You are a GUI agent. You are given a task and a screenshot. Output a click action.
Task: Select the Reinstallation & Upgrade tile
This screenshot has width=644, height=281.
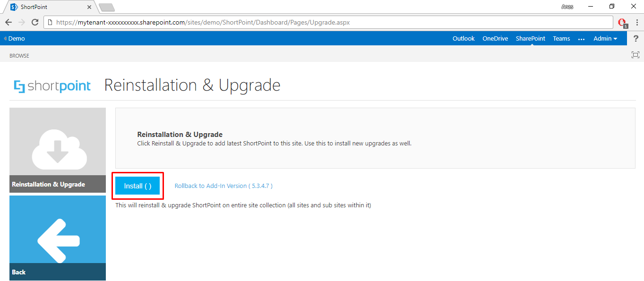pyautogui.click(x=58, y=150)
